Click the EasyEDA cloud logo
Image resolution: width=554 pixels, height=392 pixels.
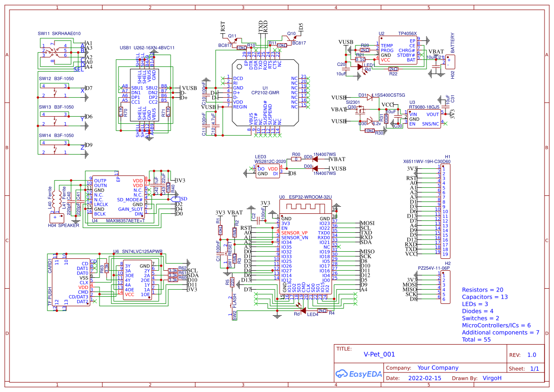tap(342, 374)
